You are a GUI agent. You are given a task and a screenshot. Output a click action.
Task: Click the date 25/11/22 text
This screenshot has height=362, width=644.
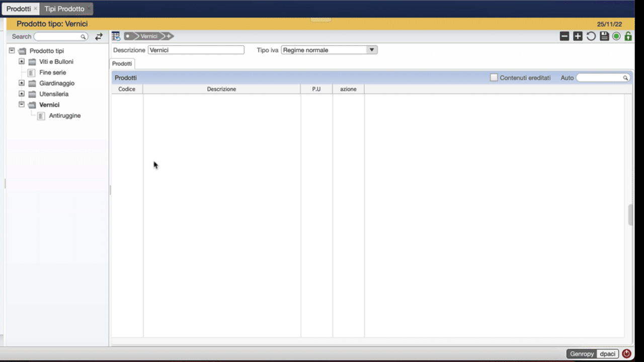(x=609, y=24)
